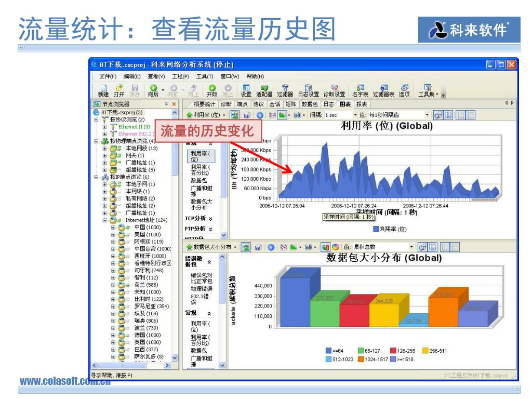
Task: Open the 工具(T) menu
Action: coord(205,76)
